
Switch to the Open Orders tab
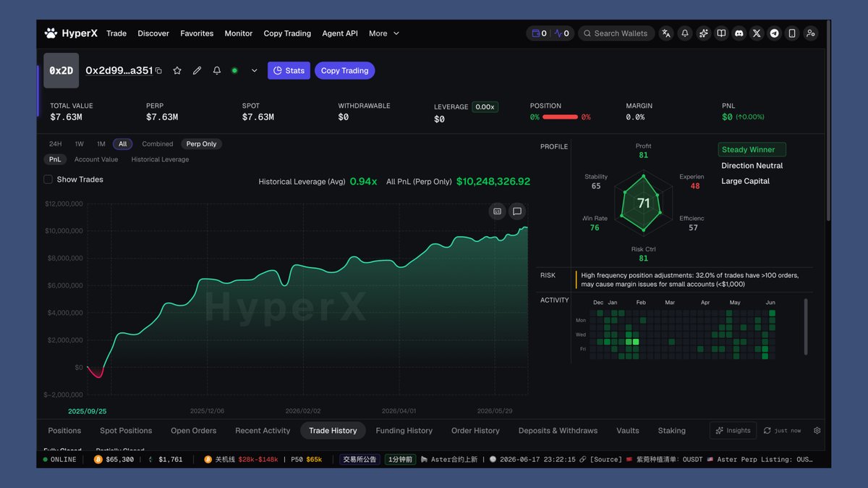pyautogui.click(x=194, y=431)
